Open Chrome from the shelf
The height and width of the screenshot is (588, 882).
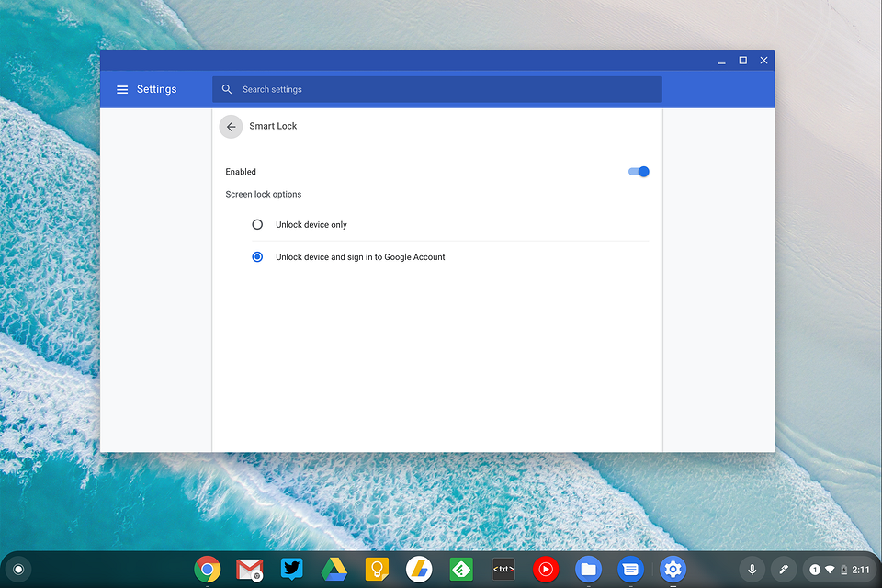point(208,570)
